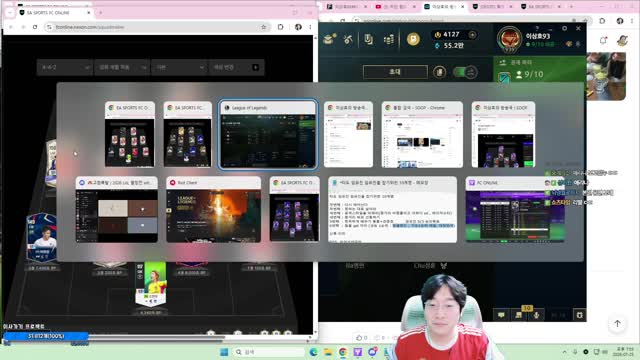Expand the second squad filter dropdown
The width and height of the screenshot is (640, 360).
pos(122,67)
